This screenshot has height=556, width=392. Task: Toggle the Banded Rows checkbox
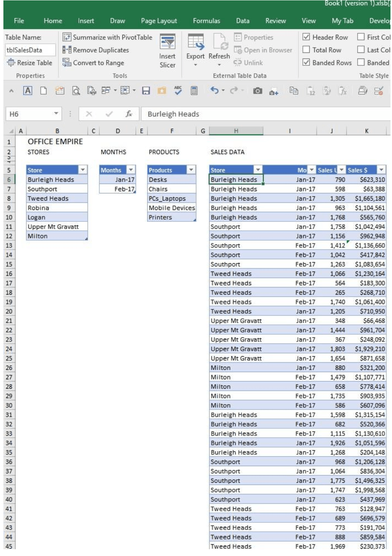click(x=306, y=62)
